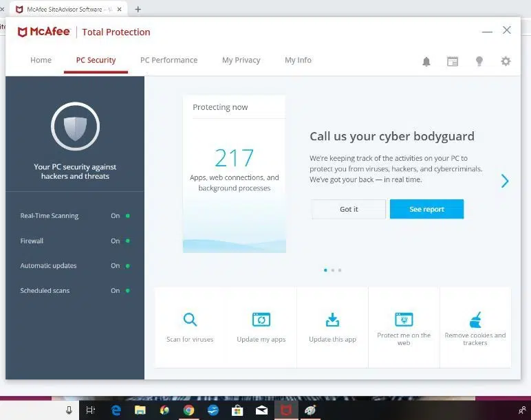The image size is (531, 420).
Task: Switch to the Home tab
Action: [x=41, y=60]
